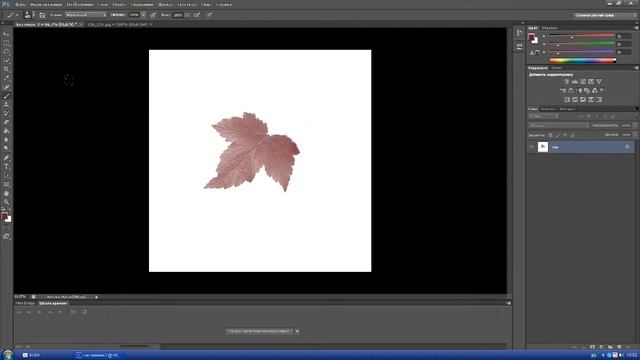Change the screen mode icon
The image size is (640, 360).
[x=6, y=236]
